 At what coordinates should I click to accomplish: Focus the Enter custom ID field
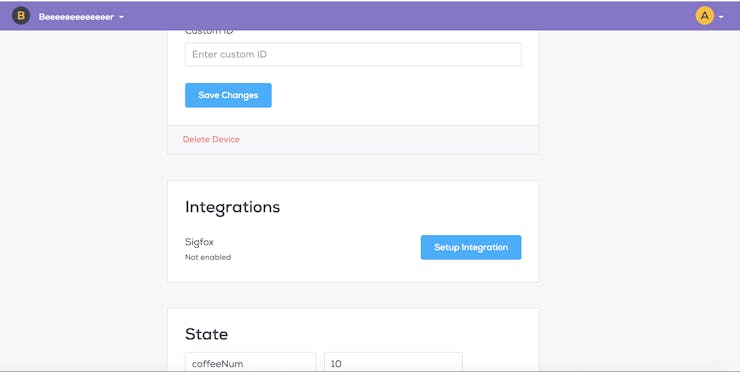pyautogui.click(x=353, y=54)
